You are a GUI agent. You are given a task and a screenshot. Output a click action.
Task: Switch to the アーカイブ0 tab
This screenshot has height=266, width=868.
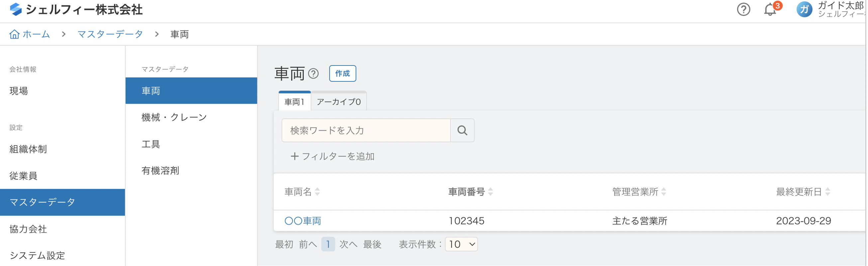coord(339,101)
